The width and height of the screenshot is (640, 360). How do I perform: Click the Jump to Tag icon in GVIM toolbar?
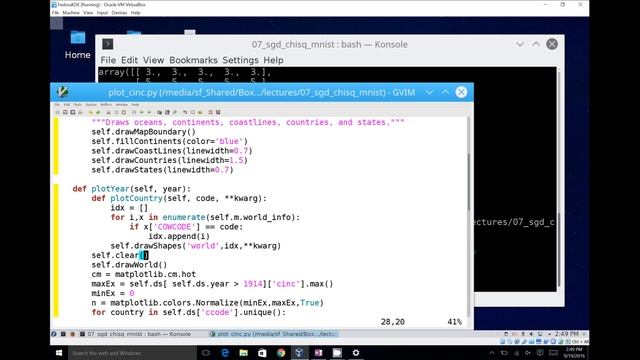coord(200,112)
